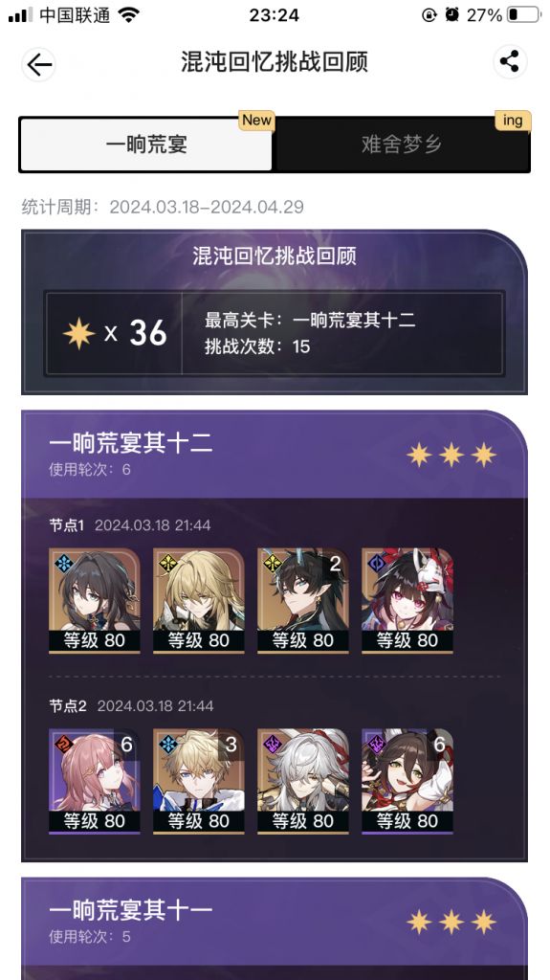The width and height of the screenshot is (550, 980).
Task: Open the horned character portrait in 节点1
Action: click(303, 601)
